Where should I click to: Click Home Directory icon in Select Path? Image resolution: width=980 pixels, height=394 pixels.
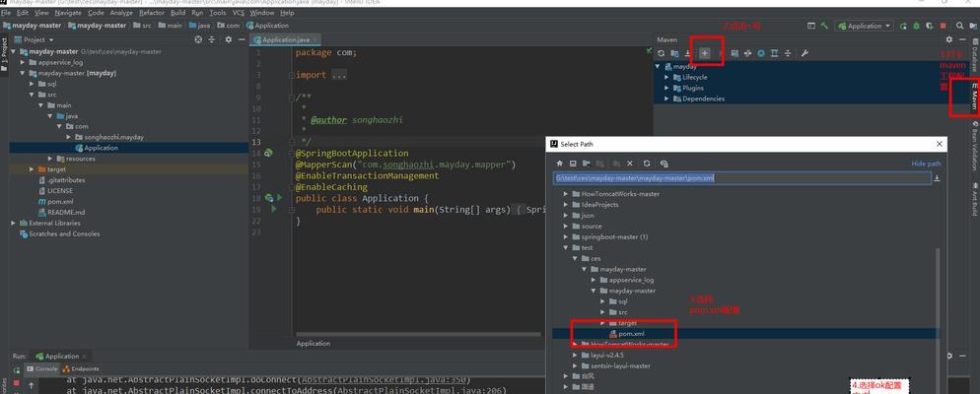point(559,163)
